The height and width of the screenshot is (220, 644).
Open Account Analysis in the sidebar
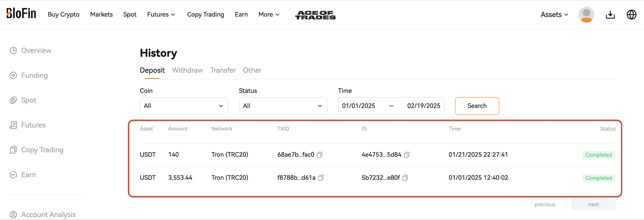pos(48,215)
